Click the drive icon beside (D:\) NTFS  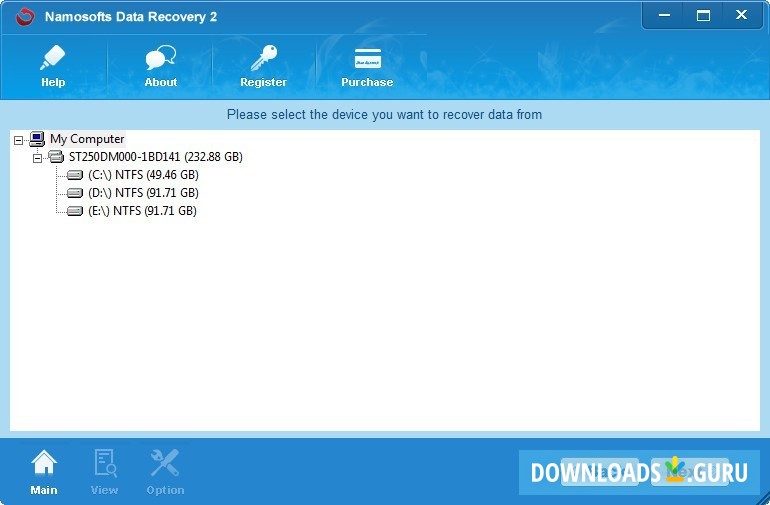tap(75, 193)
